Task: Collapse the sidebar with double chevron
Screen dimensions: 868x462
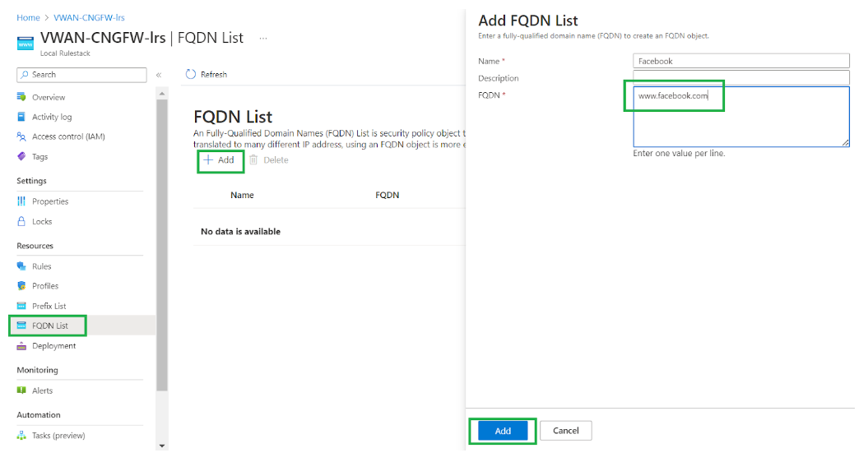Action: click(158, 75)
